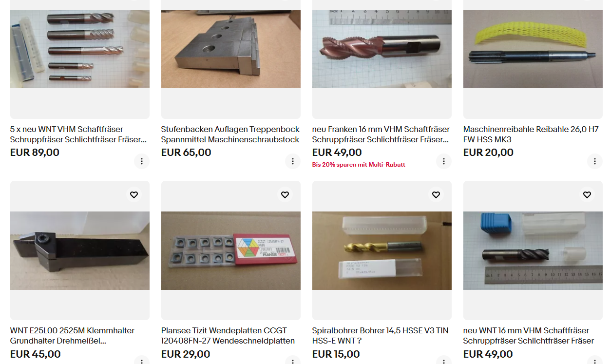Open three-dot menu for neu Franken listing

click(x=444, y=161)
